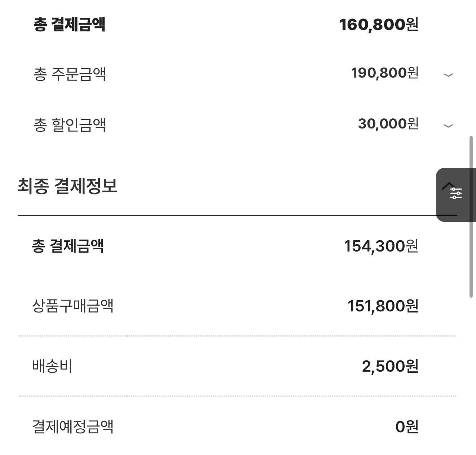Expand the 총 할인금액 chevron
Screen dimensions: 476x455
[448, 126]
